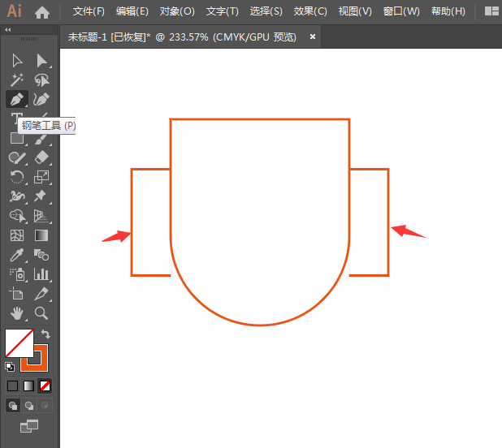Enable Draw Normal mode

point(13,406)
